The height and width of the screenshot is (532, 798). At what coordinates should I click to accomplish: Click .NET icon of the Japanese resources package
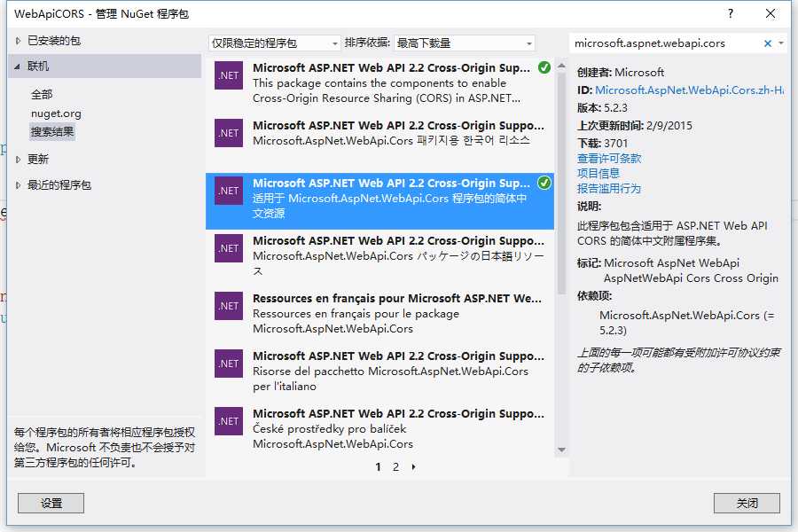[229, 248]
